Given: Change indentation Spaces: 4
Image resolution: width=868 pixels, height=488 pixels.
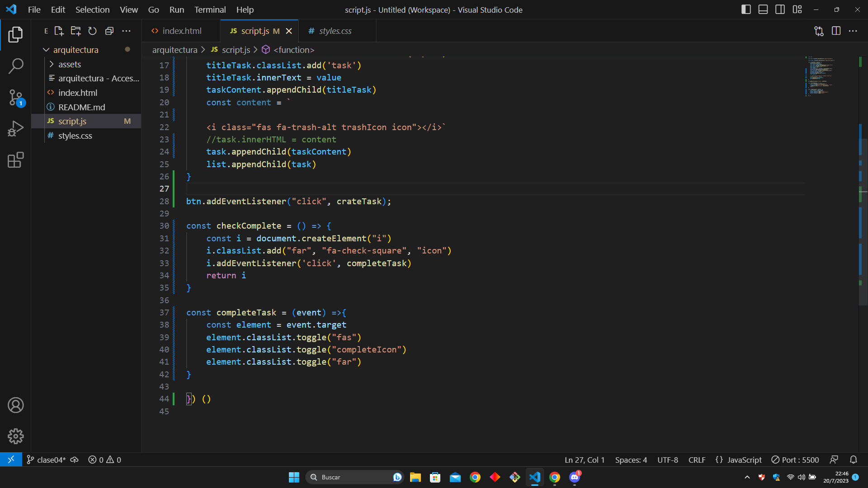Looking at the screenshot, I should [x=631, y=460].
